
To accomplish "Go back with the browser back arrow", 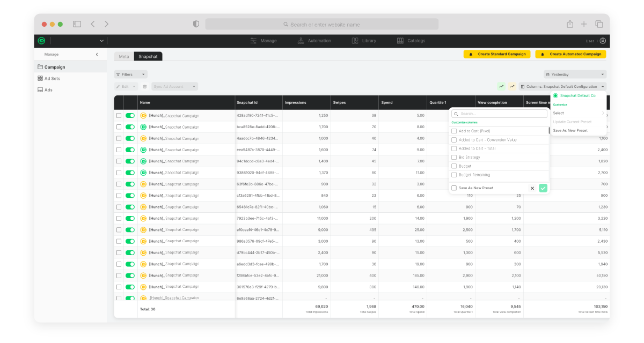I will (93, 24).
